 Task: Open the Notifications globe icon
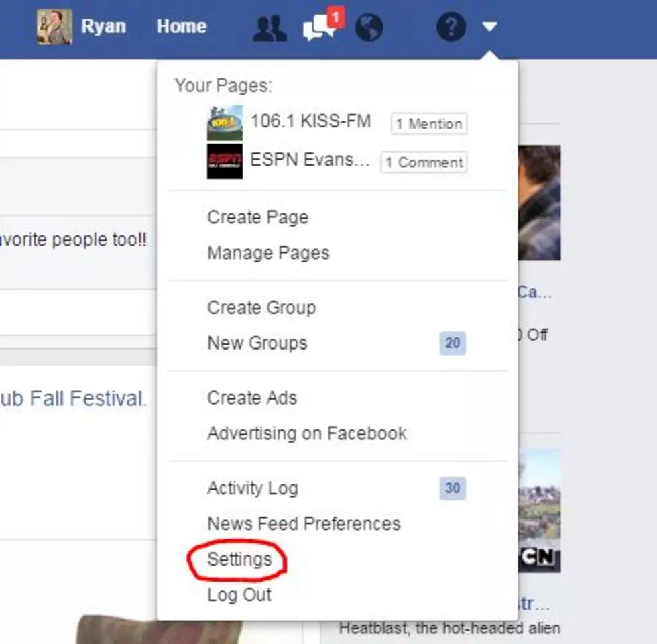(x=369, y=28)
